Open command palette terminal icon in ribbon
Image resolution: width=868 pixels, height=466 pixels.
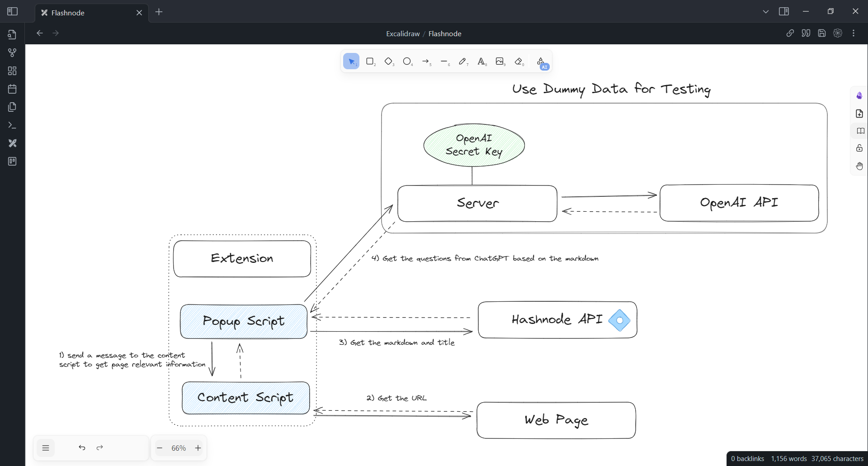click(x=12, y=125)
